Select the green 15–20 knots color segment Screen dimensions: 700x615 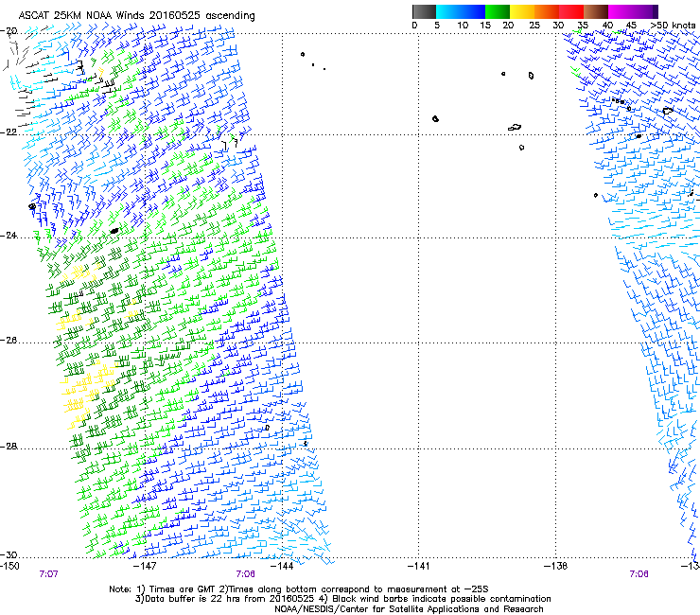(x=498, y=11)
